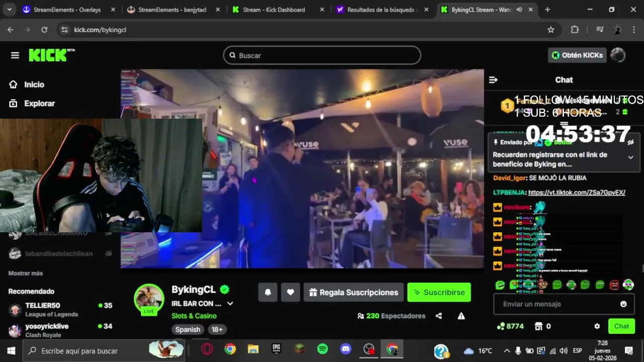Viewport: 644px width, 362px height.
Task: Open chat settings gear
Action: click(597, 326)
